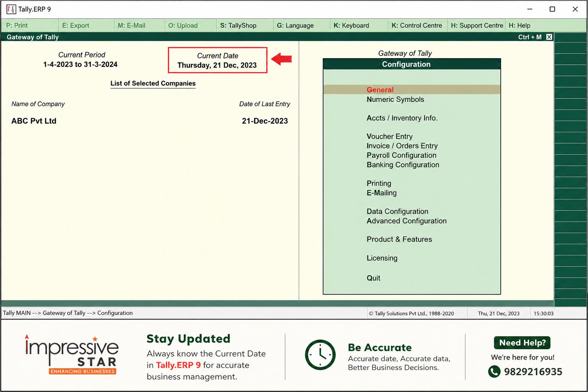This screenshot has width=588, height=392.
Task: Click the Current Date Thursday, 21 Dec, 2023
Action: [x=217, y=60]
